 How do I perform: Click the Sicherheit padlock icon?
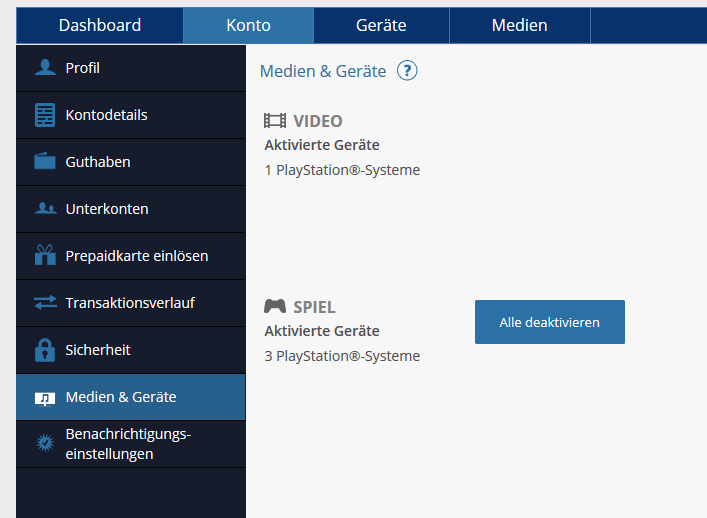(45, 350)
